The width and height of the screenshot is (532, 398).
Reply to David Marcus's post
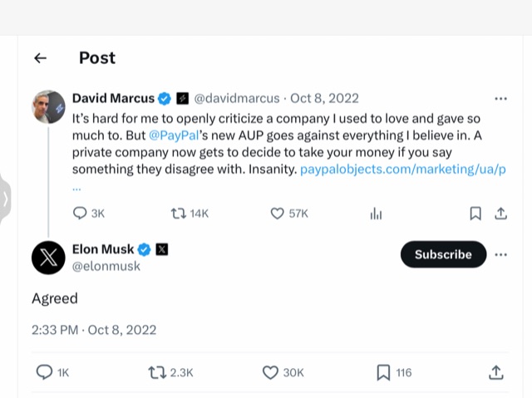click(x=81, y=214)
